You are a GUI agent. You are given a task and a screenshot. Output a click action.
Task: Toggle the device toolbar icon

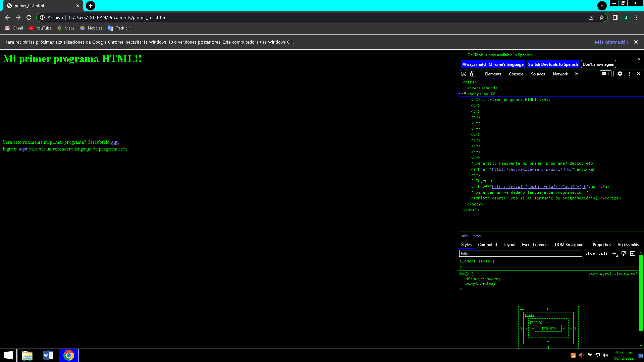pyautogui.click(x=473, y=74)
